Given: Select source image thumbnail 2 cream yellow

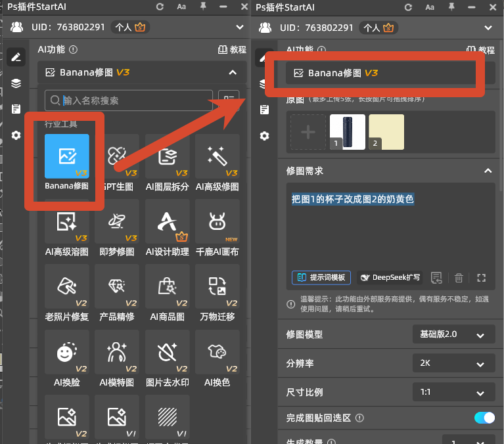Looking at the screenshot, I should click(x=386, y=132).
